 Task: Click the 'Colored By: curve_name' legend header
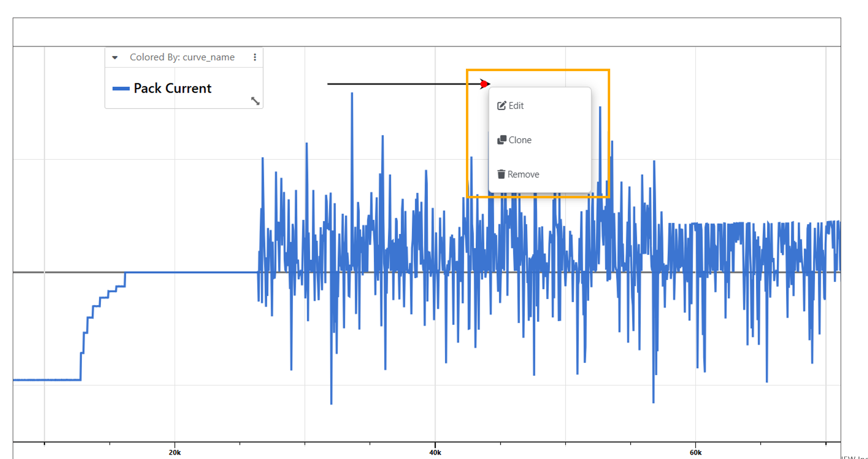[x=182, y=57]
